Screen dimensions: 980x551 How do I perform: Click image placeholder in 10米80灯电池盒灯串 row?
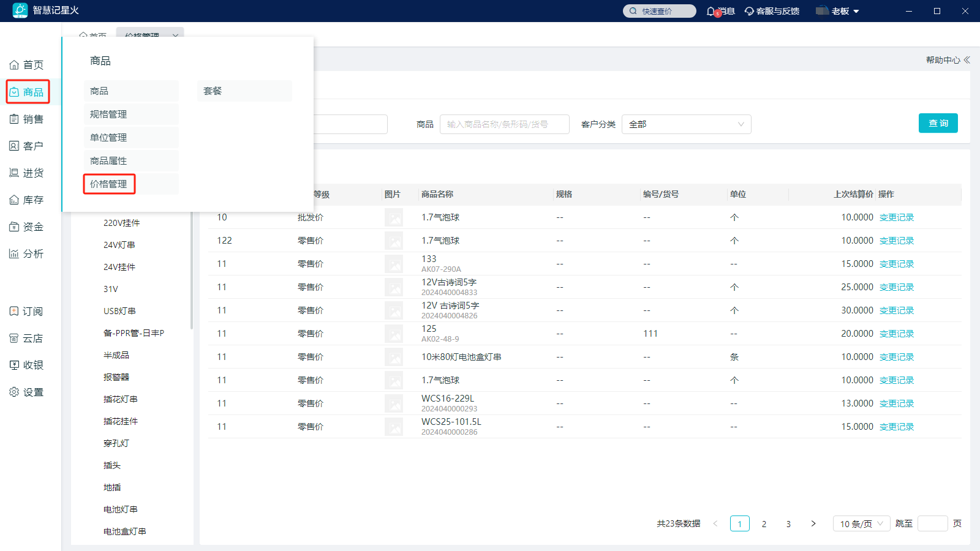(x=394, y=357)
